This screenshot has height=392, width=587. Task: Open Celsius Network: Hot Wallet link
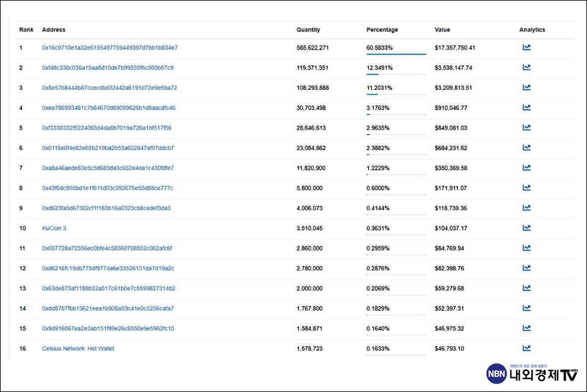tap(78, 349)
